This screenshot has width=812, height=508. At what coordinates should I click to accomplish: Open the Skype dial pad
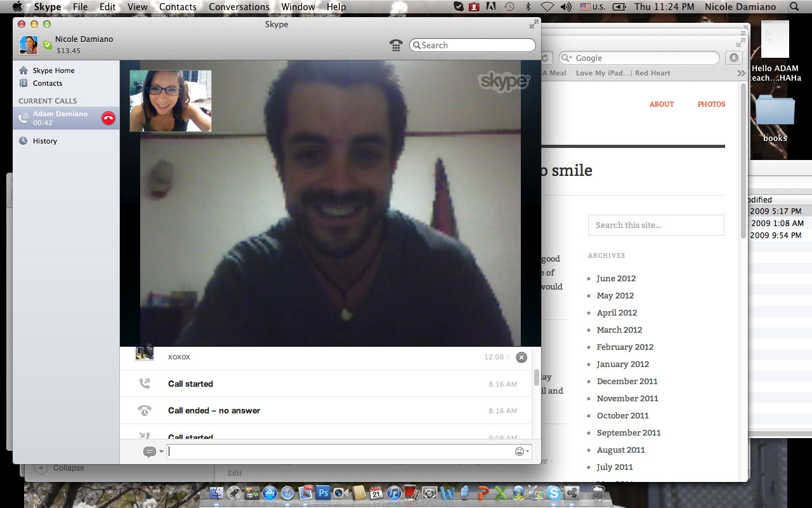pyautogui.click(x=396, y=45)
